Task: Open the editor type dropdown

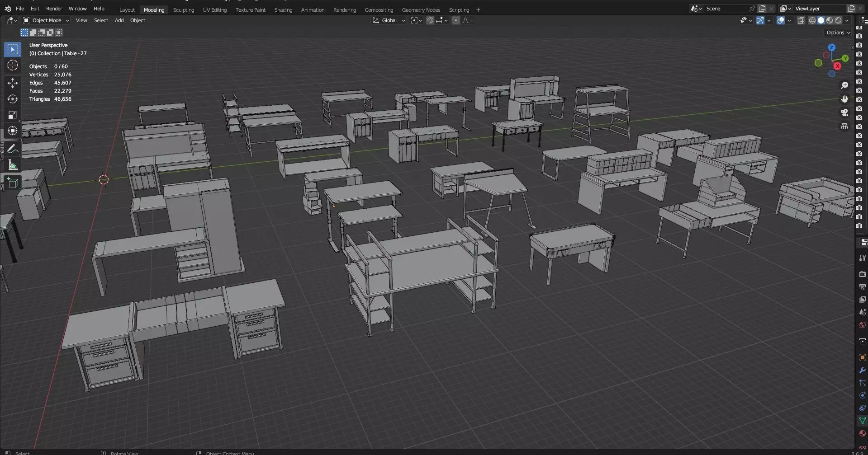Action: 11,20
